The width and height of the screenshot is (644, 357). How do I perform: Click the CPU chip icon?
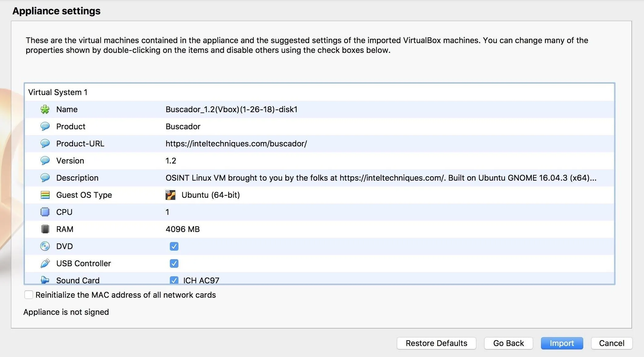coord(45,212)
